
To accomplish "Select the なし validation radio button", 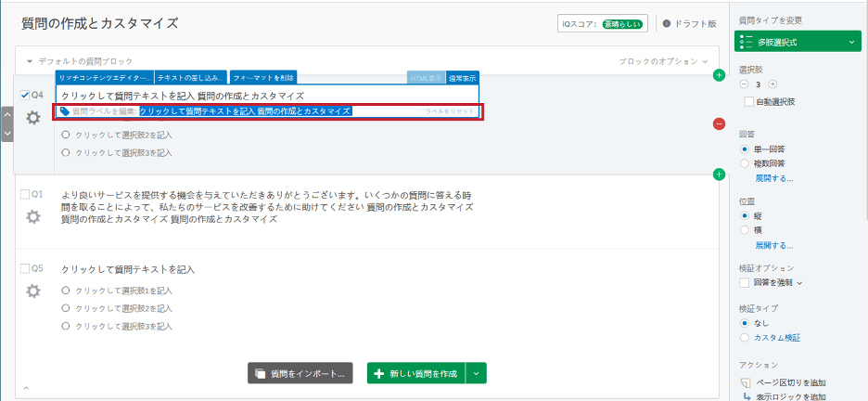I will [x=745, y=323].
